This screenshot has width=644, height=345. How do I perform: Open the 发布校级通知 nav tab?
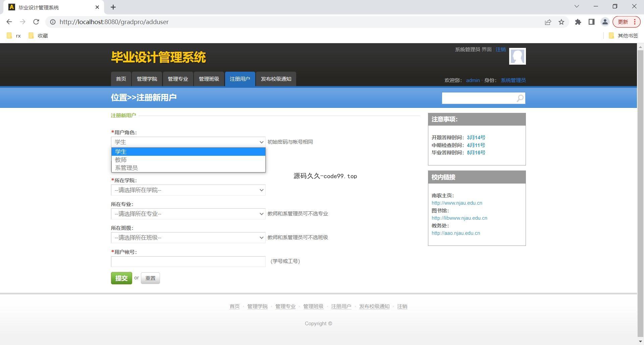tap(276, 79)
